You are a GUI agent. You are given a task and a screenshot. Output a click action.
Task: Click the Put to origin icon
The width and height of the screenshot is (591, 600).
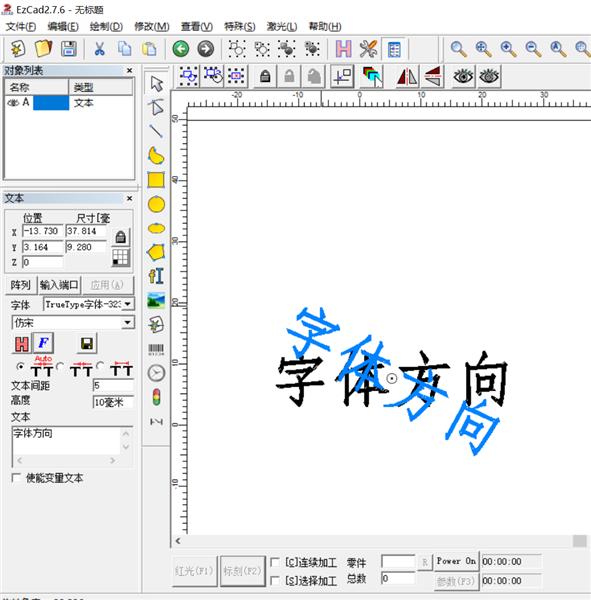click(342, 77)
